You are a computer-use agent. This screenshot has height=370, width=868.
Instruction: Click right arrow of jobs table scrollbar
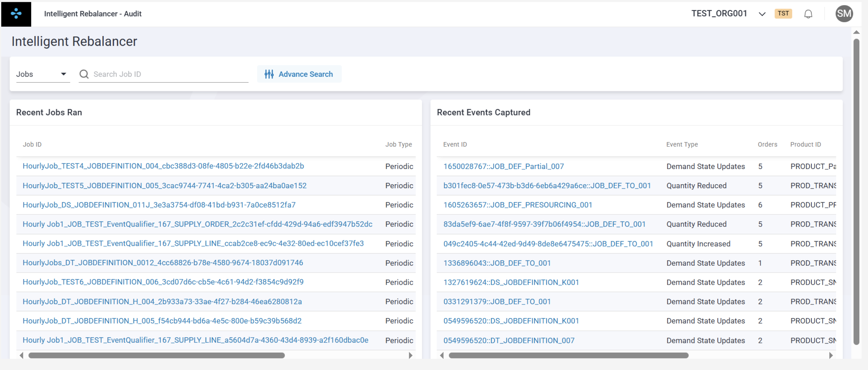[x=410, y=355]
